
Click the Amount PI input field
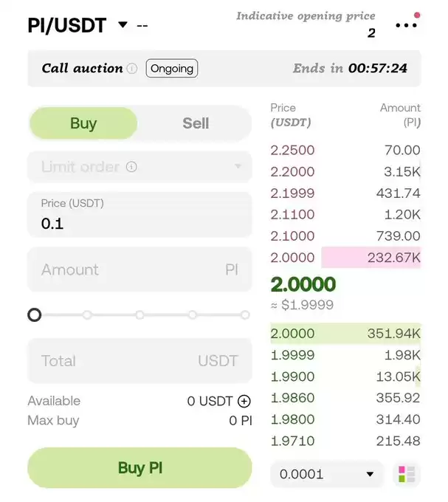coord(139,269)
